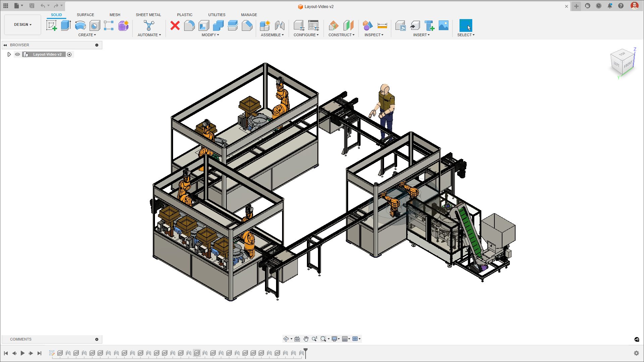
Task: Expand the Layout-Video v2 tree node
Action: pos(9,54)
